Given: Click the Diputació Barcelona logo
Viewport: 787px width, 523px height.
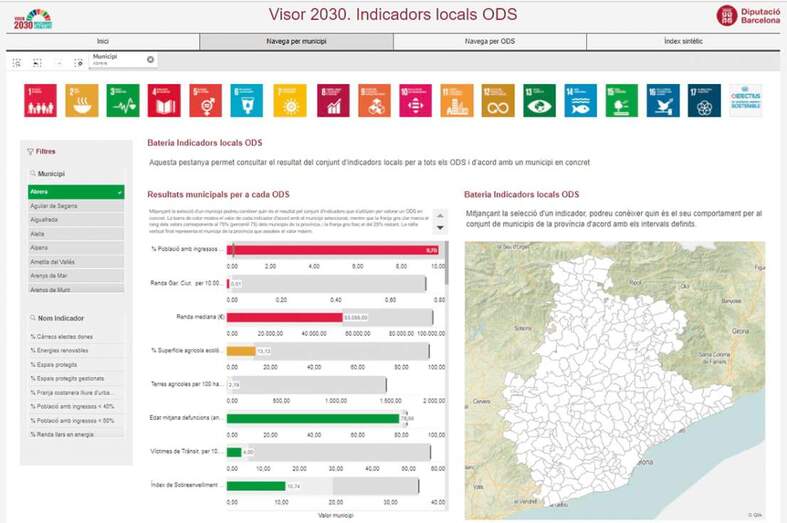Looking at the screenshot, I should (748, 15).
